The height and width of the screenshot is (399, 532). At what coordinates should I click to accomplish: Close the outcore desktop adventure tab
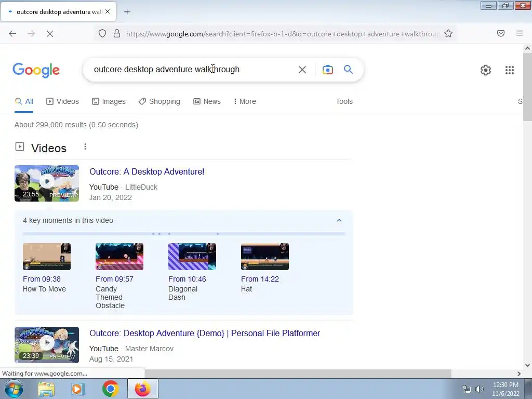108,11
